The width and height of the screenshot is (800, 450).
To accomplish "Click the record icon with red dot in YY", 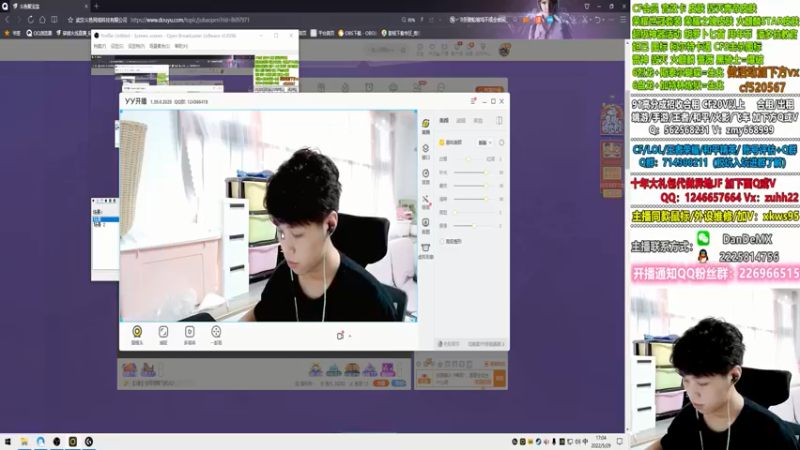I will (340, 335).
